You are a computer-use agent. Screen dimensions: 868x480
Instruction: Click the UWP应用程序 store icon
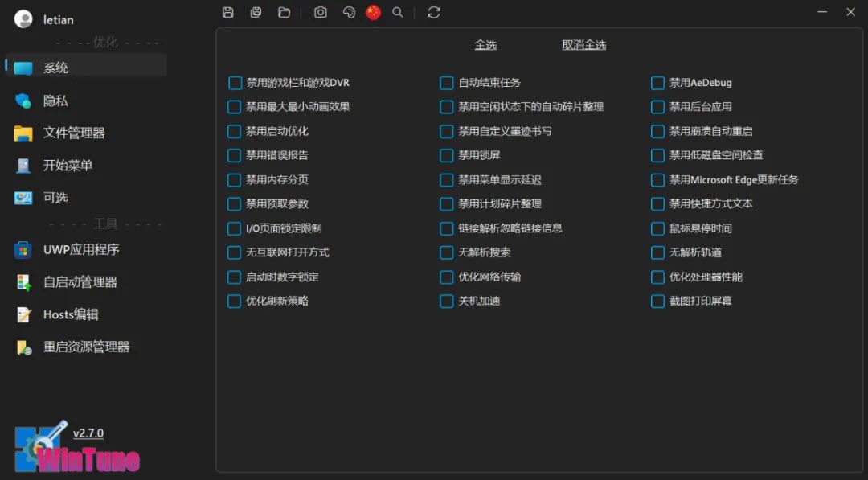coord(23,250)
